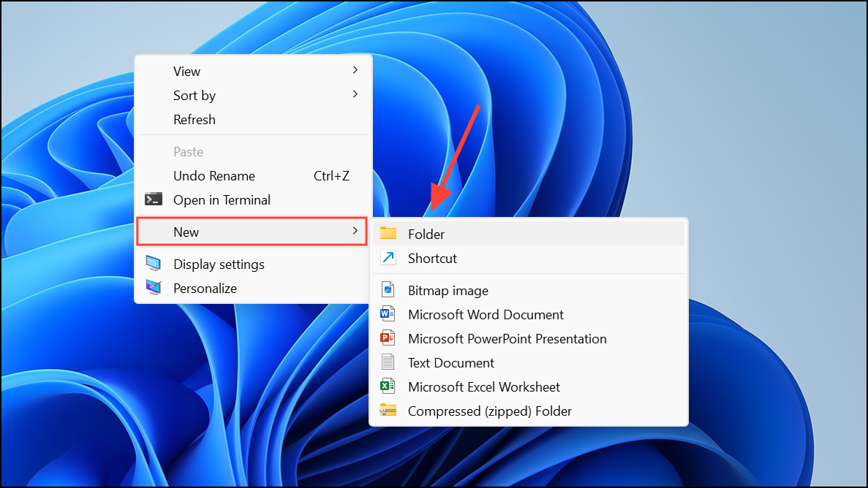This screenshot has width=868, height=488.
Task: Click the Shortcut arrow icon
Action: pyautogui.click(x=388, y=258)
